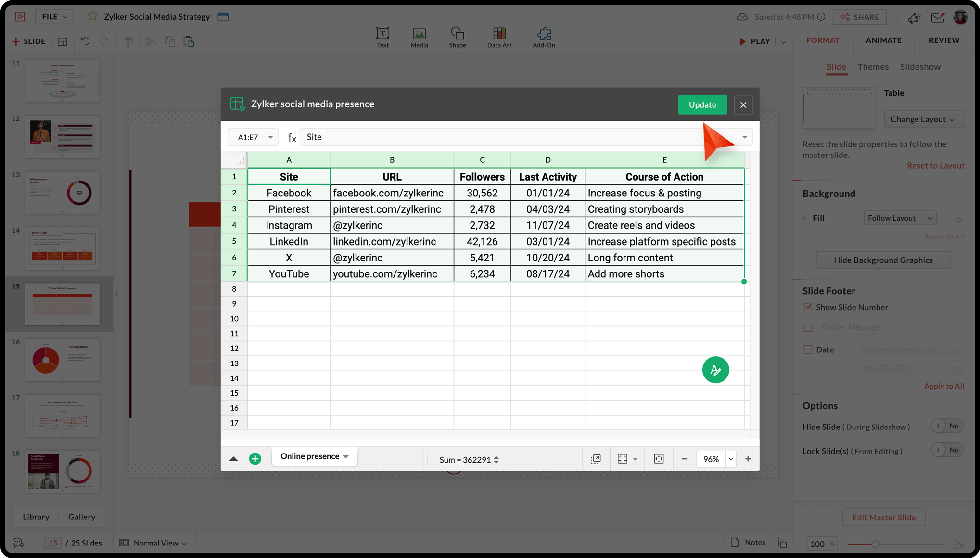980x558 pixels.
Task: Open the comments chat icon in status bar
Action: tap(18, 543)
